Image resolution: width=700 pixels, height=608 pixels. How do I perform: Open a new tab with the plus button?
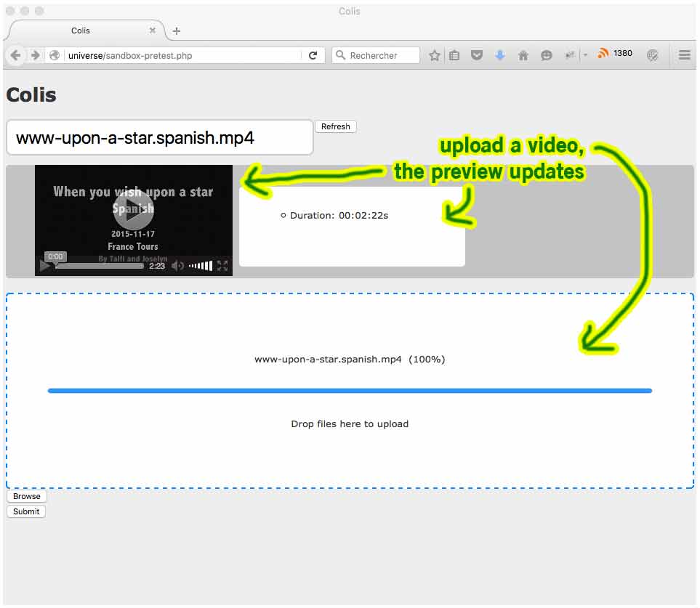click(176, 31)
